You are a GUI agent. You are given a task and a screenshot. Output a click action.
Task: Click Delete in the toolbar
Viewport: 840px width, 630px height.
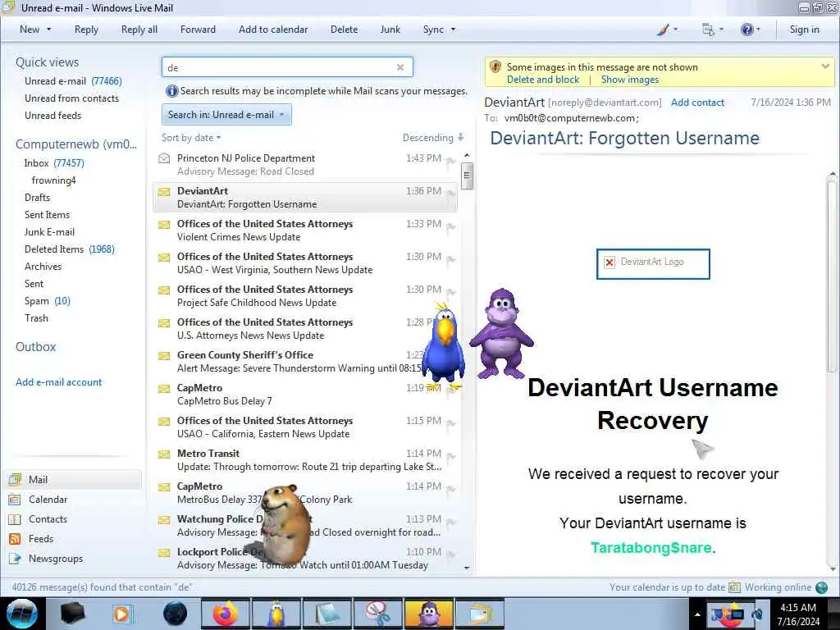[344, 30]
